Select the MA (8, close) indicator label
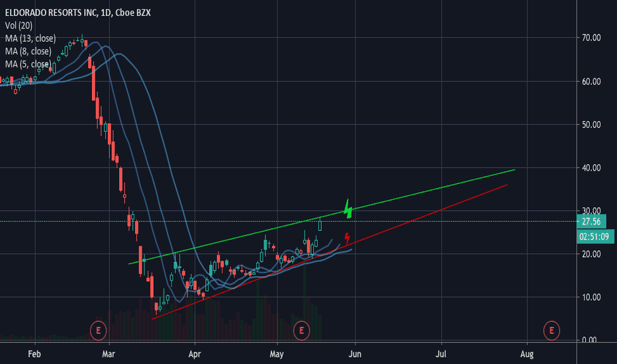Image resolution: width=617 pixels, height=364 pixels. point(28,51)
